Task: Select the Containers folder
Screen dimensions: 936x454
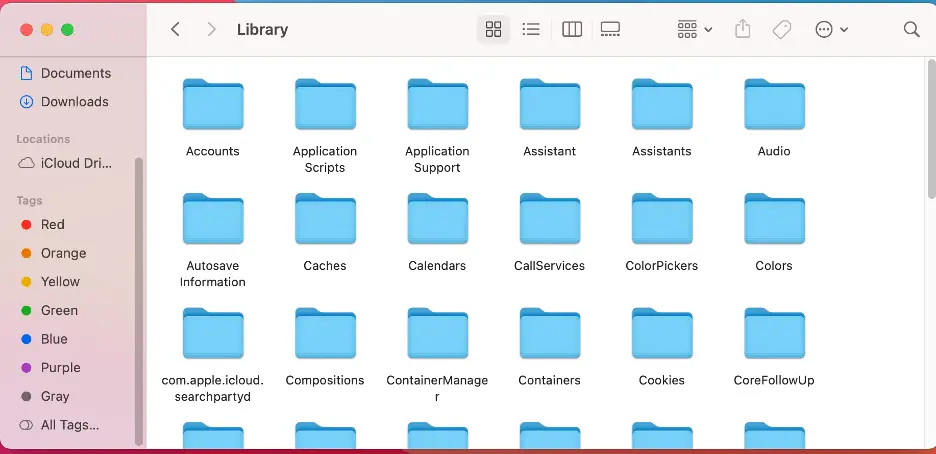Action: point(549,347)
